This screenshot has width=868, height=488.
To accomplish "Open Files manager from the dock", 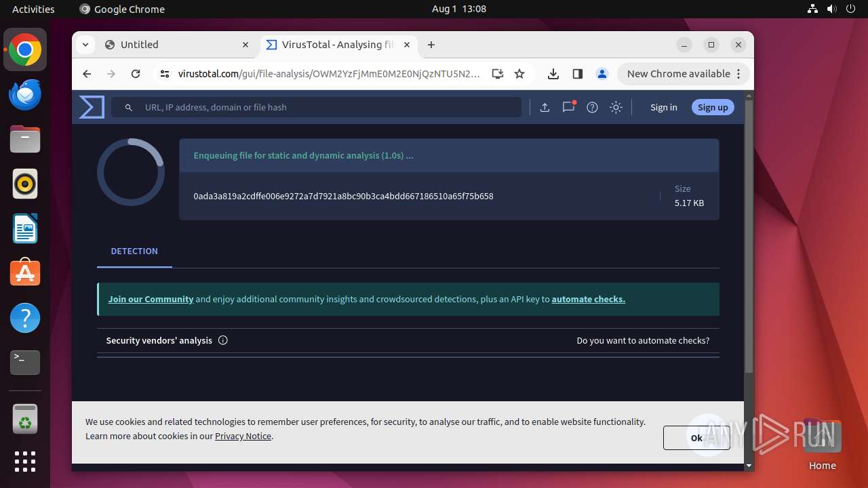I will [x=25, y=139].
